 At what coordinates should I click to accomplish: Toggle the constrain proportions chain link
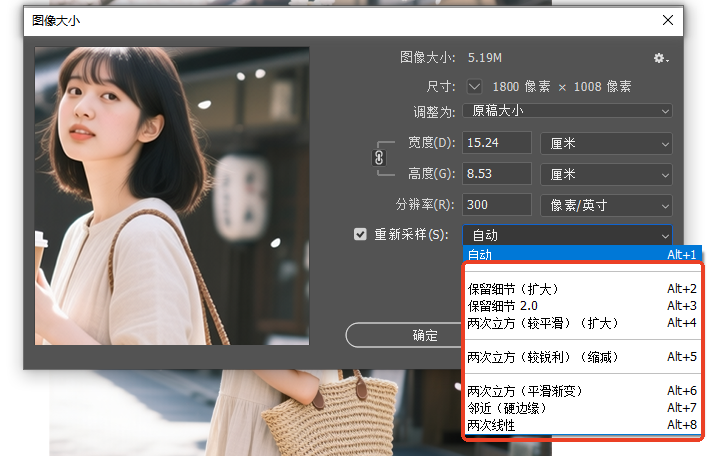pyautogui.click(x=379, y=158)
